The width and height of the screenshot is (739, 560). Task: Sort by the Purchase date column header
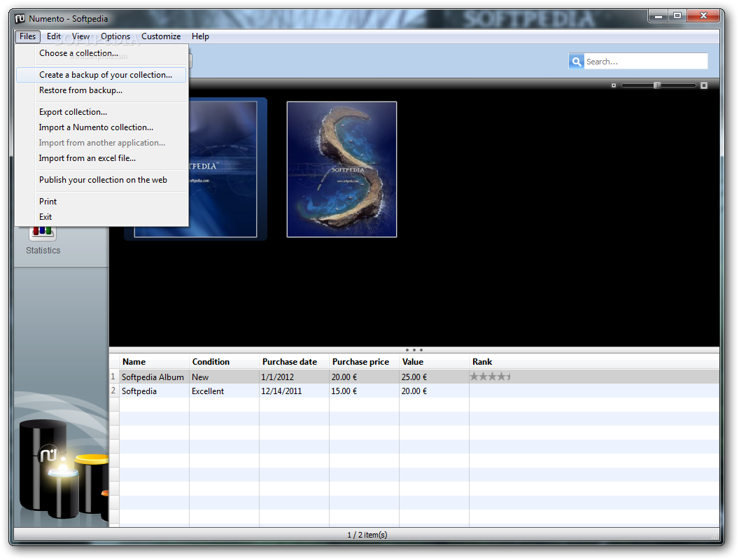click(294, 361)
